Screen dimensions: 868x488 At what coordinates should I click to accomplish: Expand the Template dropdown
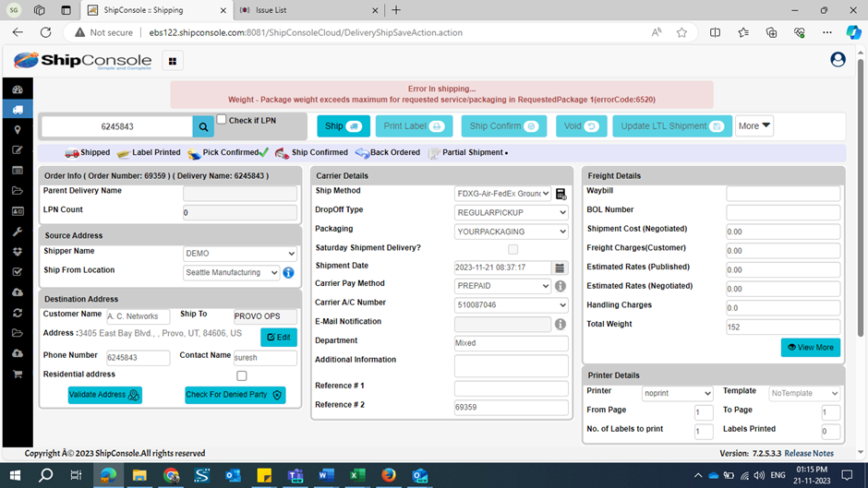point(804,393)
